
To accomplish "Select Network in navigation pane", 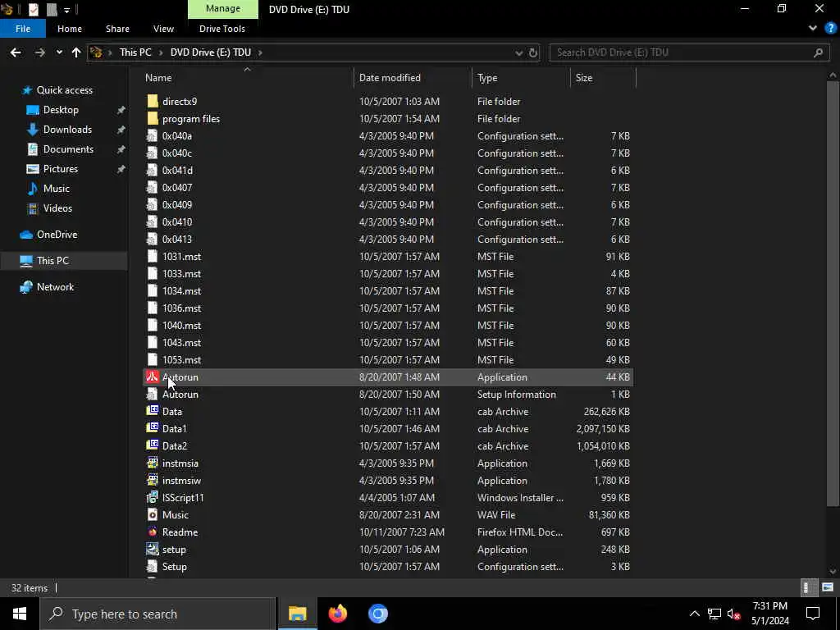I will 55,286.
